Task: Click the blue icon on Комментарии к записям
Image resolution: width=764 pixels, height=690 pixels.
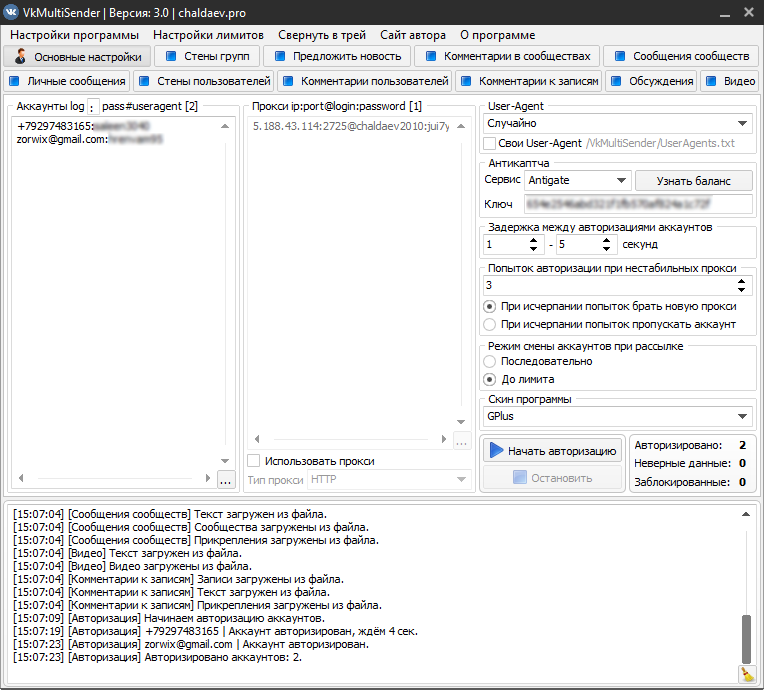Action: coord(466,81)
